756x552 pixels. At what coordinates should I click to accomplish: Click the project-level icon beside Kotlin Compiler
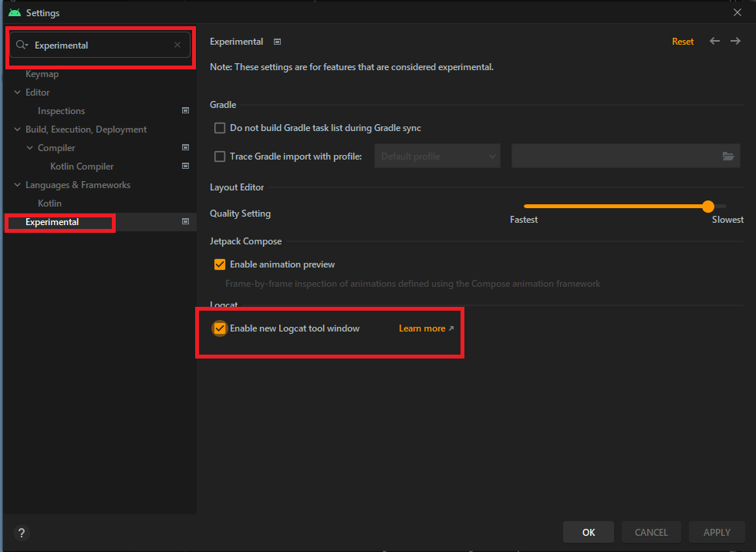click(x=185, y=166)
